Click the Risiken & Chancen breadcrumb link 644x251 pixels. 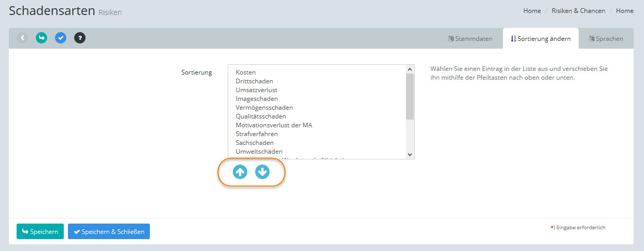click(578, 11)
